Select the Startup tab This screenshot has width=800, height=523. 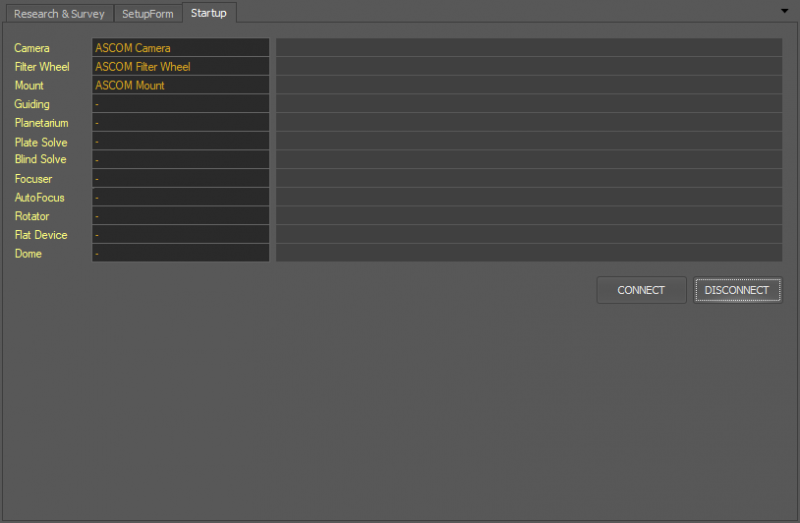tap(209, 13)
